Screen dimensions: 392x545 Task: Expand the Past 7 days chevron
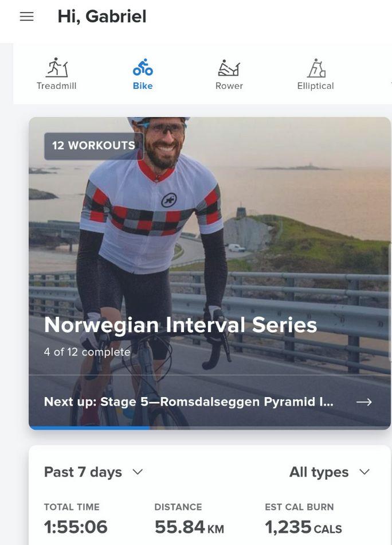(138, 472)
